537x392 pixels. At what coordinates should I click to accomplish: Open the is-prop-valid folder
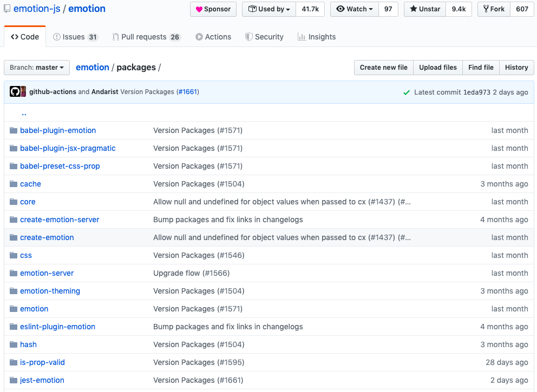point(42,362)
